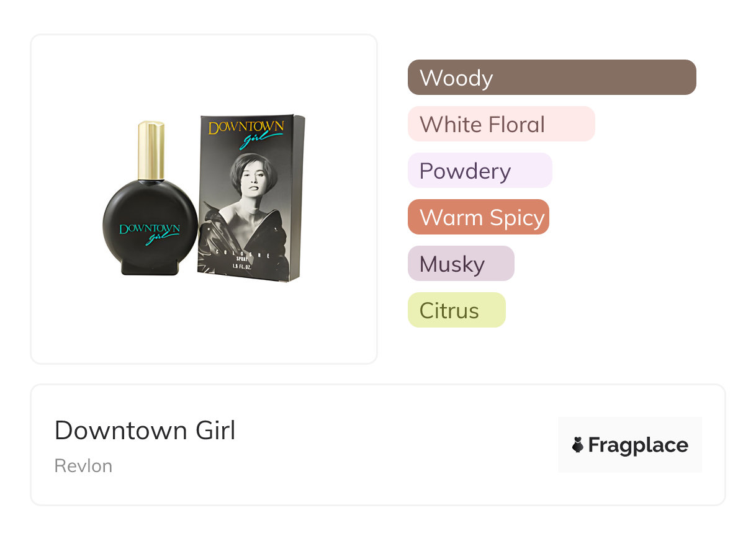Click the teal Girl script on the box

tap(256, 143)
